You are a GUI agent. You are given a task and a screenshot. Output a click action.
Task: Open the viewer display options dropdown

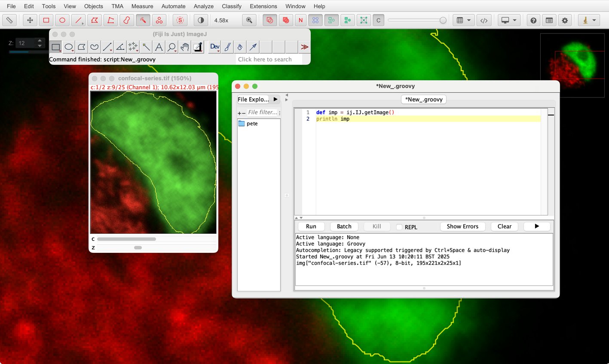509,20
